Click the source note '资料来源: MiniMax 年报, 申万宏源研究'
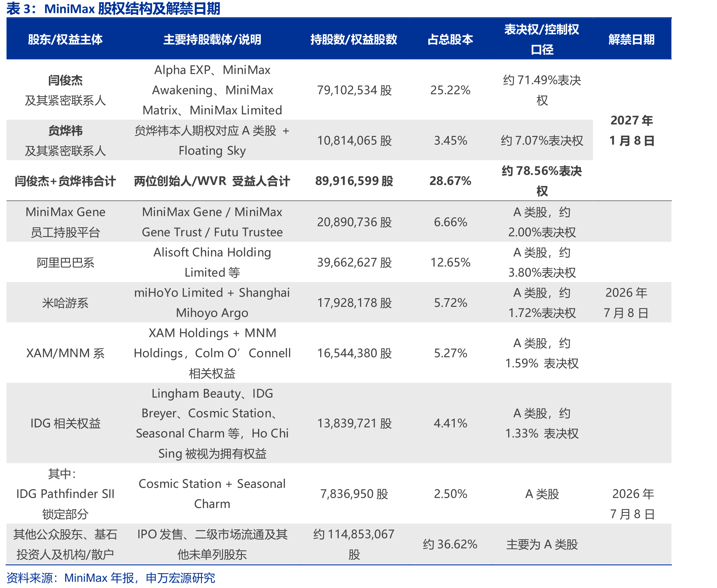 [x=111, y=578]
